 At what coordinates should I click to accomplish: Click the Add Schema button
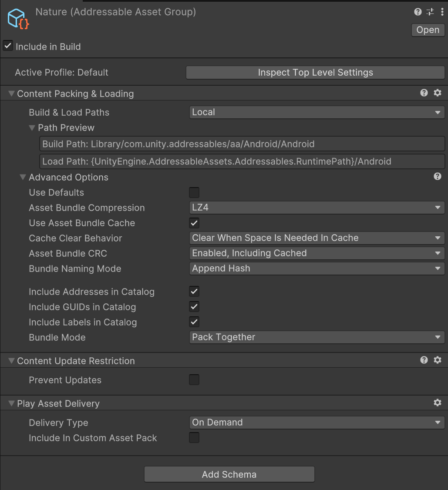(x=229, y=474)
